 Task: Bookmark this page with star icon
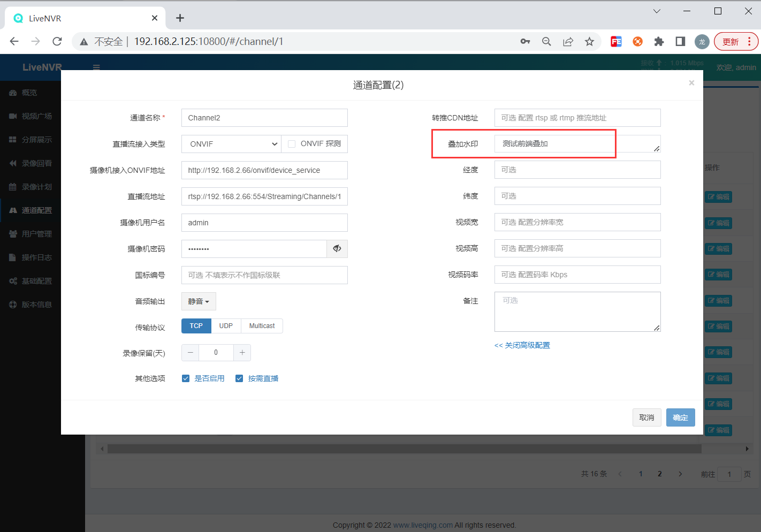589,41
